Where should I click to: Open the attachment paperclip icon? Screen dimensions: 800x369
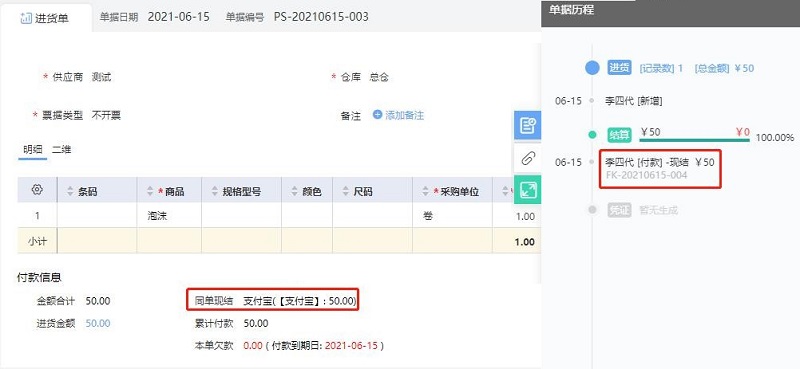coord(527,158)
